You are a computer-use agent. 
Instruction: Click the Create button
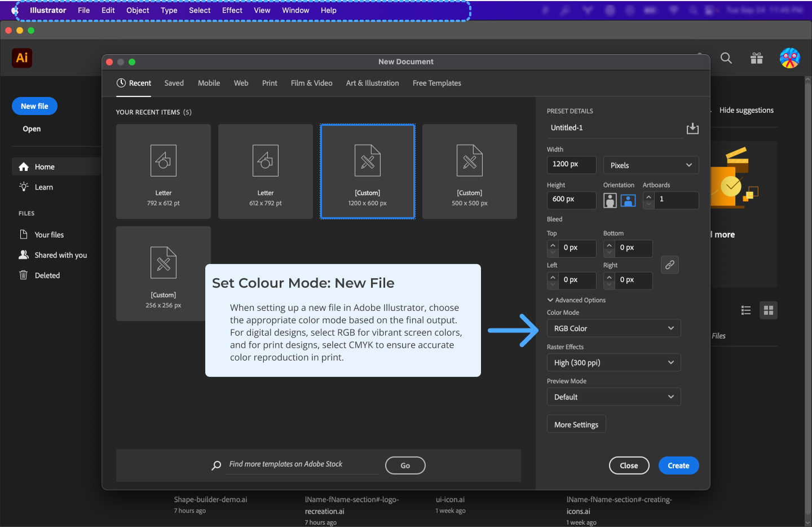tap(678, 465)
